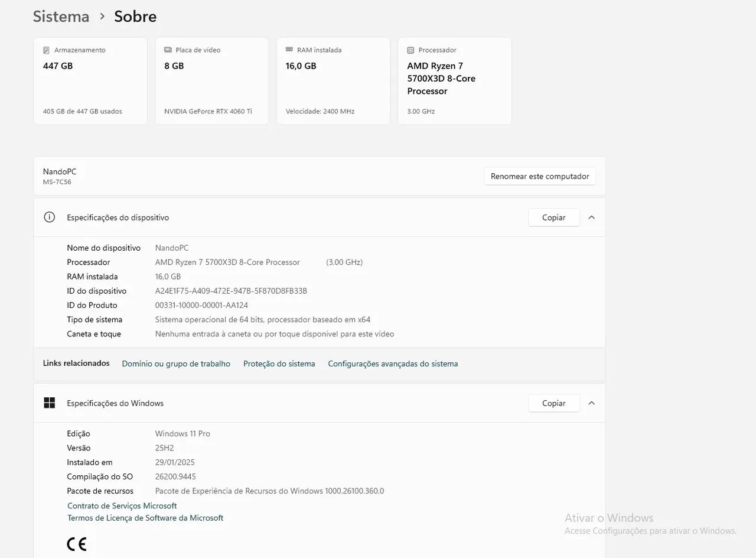Open Contrato de Serviços Microsoft link
Image resolution: width=756 pixels, height=558 pixels.
(x=122, y=506)
